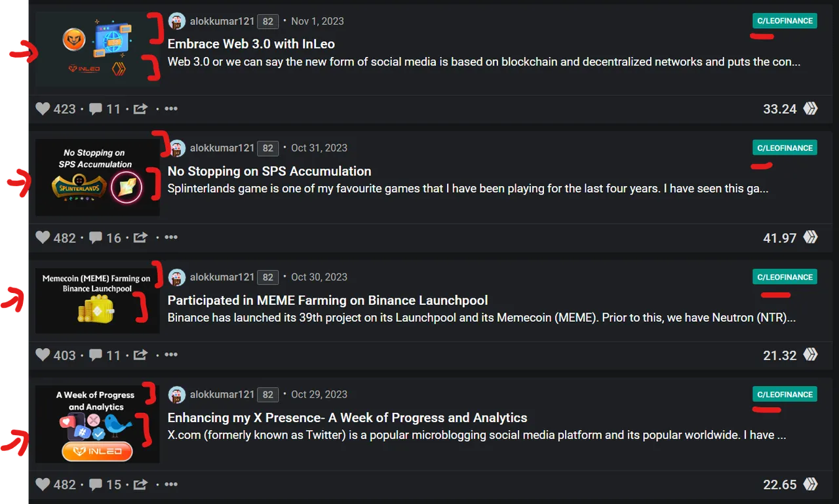This screenshot has width=839, height=504.
Task: Click the Hive payout icon beside 33.24
Action: (811, 109)
